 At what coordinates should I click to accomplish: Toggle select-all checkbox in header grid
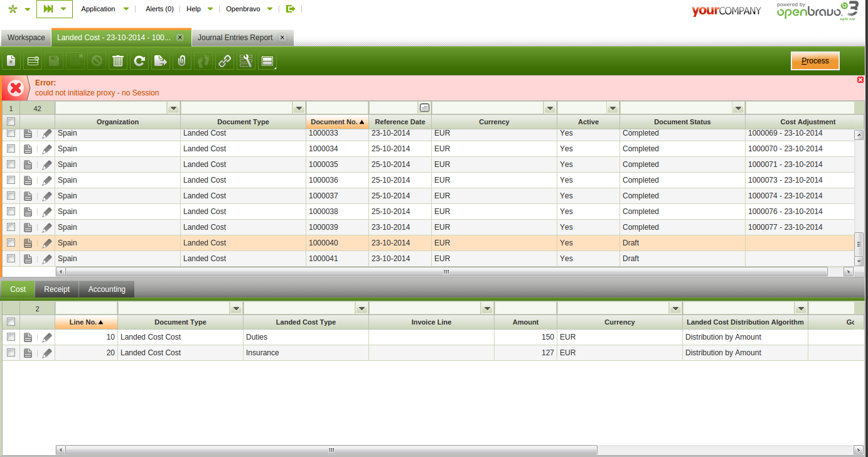pyautogui.click(x=11, y=122)
